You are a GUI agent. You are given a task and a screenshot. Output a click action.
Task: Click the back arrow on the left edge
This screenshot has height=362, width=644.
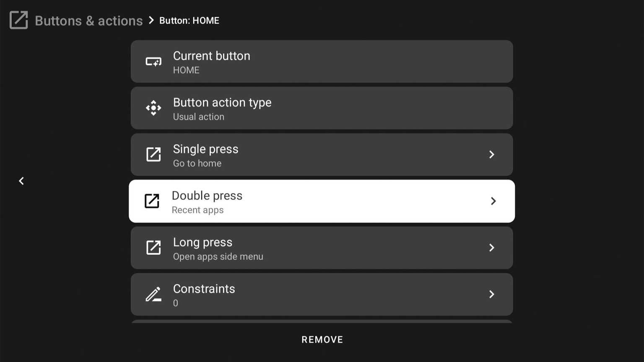(x=21, y=181)
